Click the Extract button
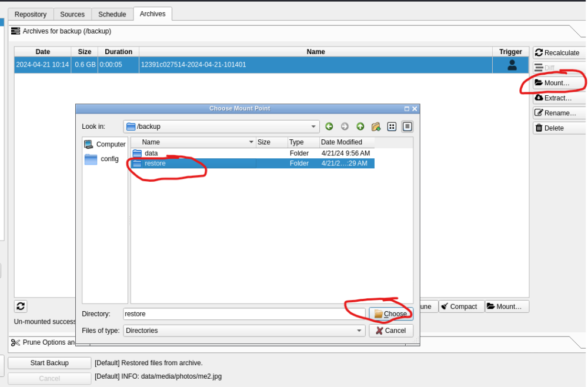This screenshot has width=588, height=387. click(x=559, y=98)
